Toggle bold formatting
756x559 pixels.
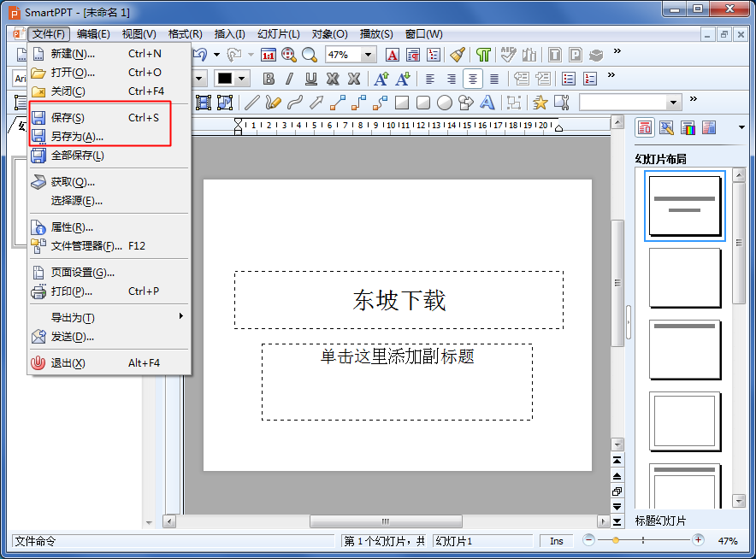269,79
